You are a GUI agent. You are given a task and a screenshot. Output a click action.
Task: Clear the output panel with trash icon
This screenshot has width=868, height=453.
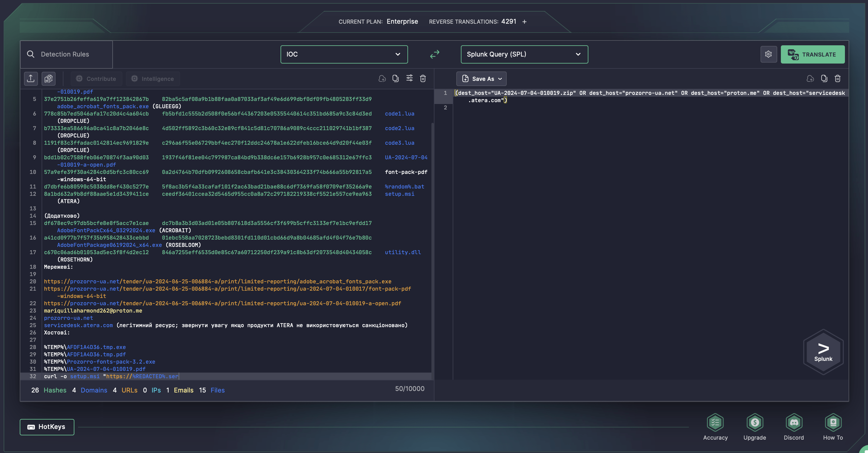(x=837, y=79)
